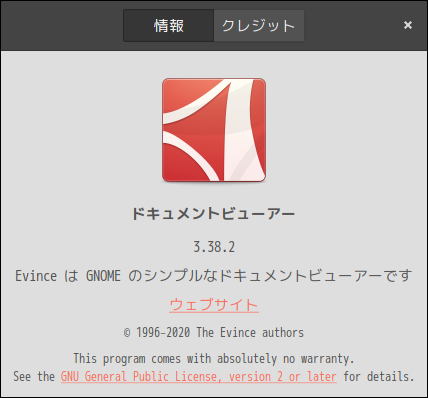Click the Evince description sentence
This screenshot has width=428, height=398.
tap(214, 276)
